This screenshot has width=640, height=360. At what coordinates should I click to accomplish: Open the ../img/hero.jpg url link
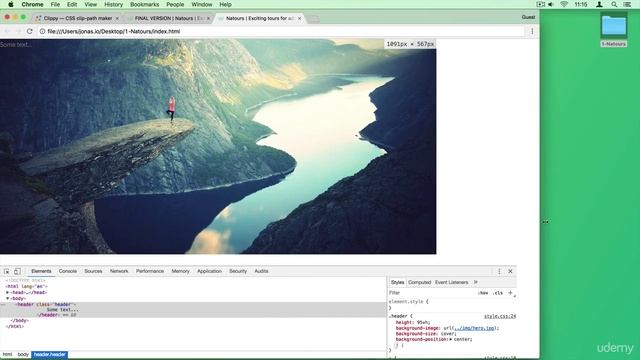click(475, 328)
